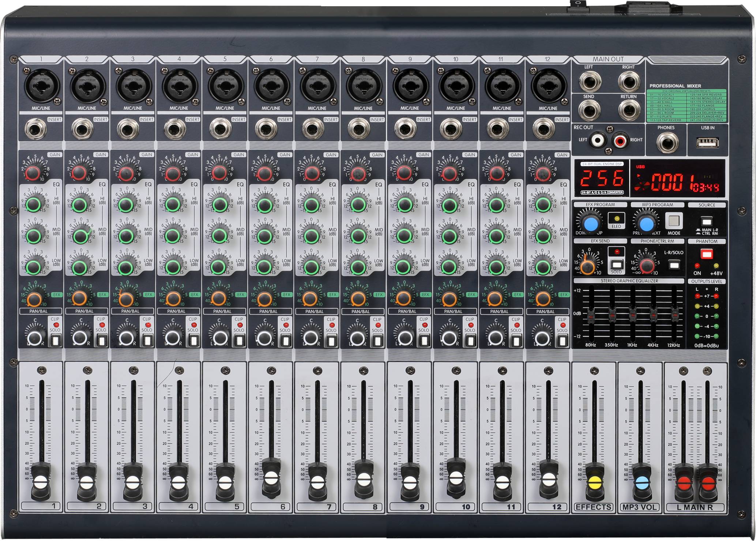
Task: Click the 256 DSP program display
Action: (602, 179)
